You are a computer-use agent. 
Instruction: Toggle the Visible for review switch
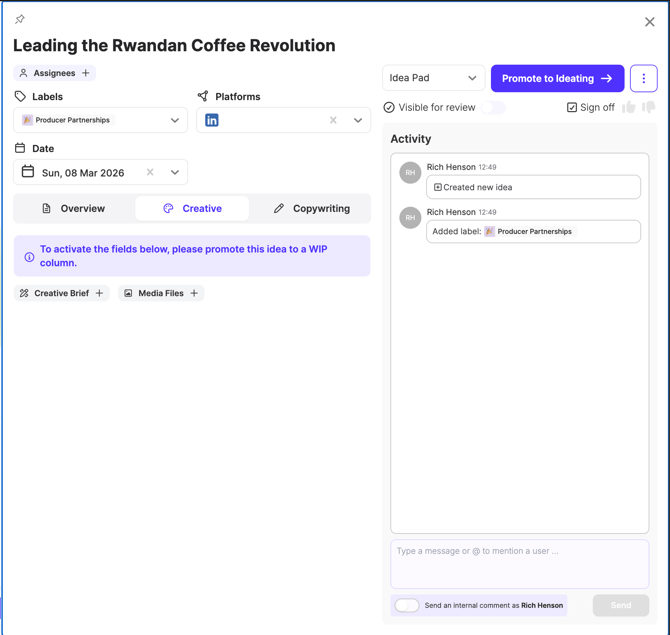tap(493, 107)
